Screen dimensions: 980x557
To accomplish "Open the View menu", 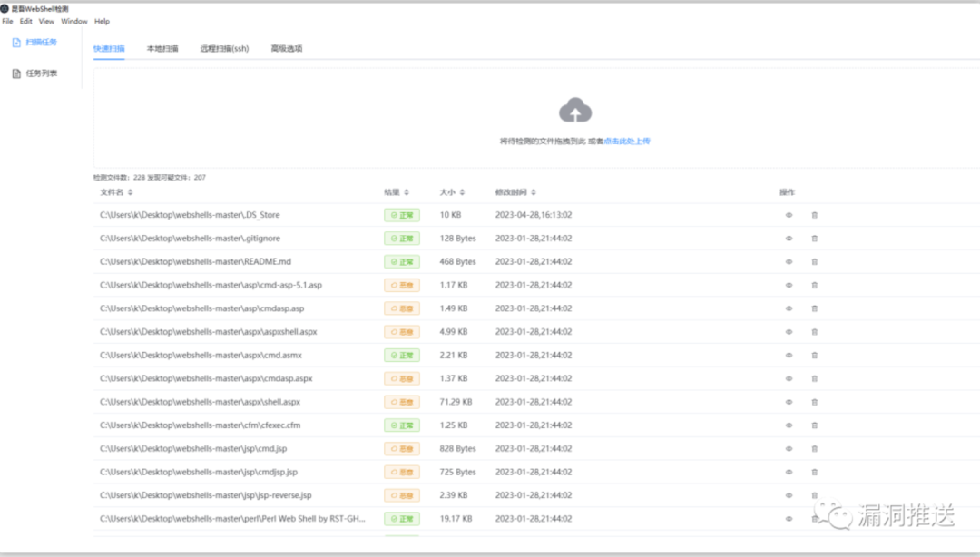I will coord(46,21).
